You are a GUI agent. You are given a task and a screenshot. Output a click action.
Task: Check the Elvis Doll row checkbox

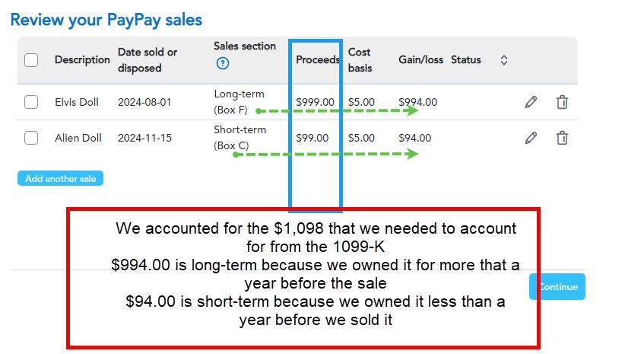tap(31, 102)
